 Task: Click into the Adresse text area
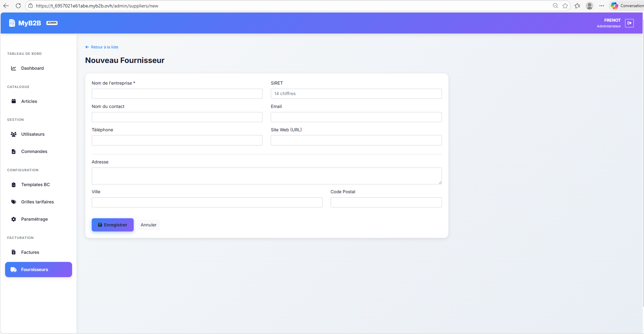pyautogui.click(x=266, y=176)
